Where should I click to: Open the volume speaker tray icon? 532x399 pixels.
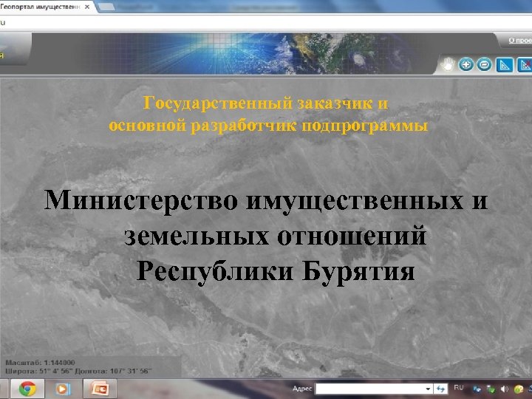coord(504,389)
